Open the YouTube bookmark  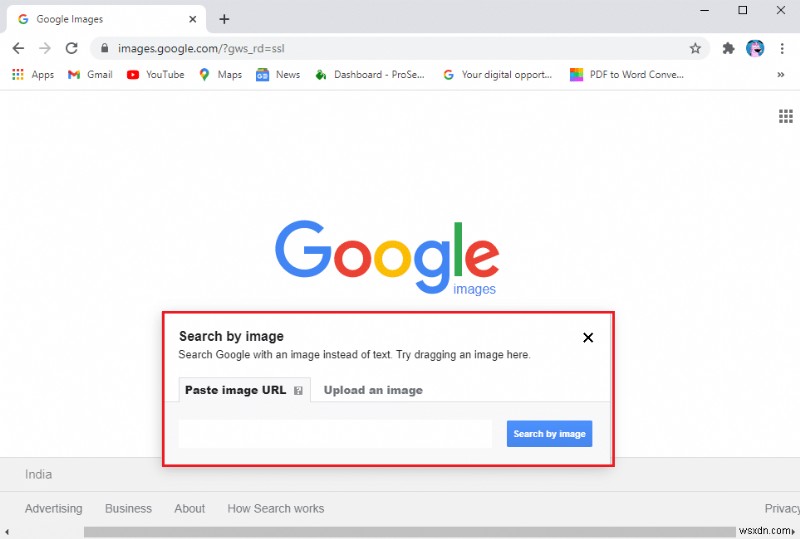156,75
